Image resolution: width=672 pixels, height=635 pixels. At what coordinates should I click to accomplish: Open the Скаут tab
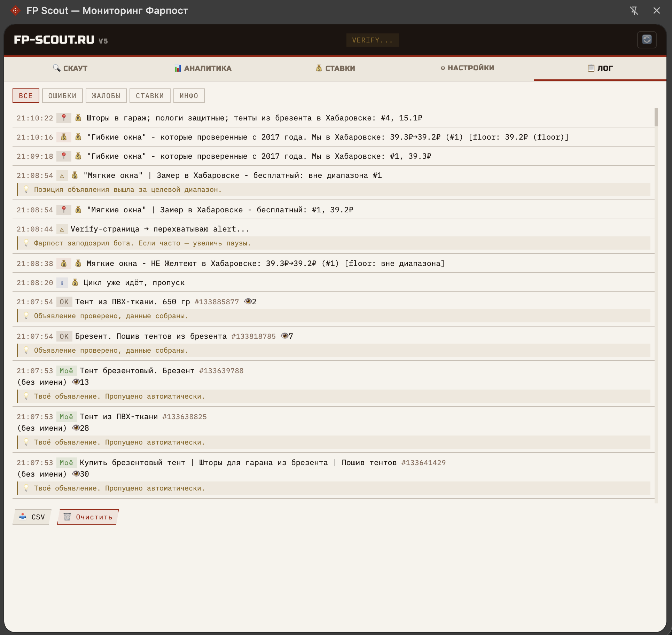pos(70,68)
